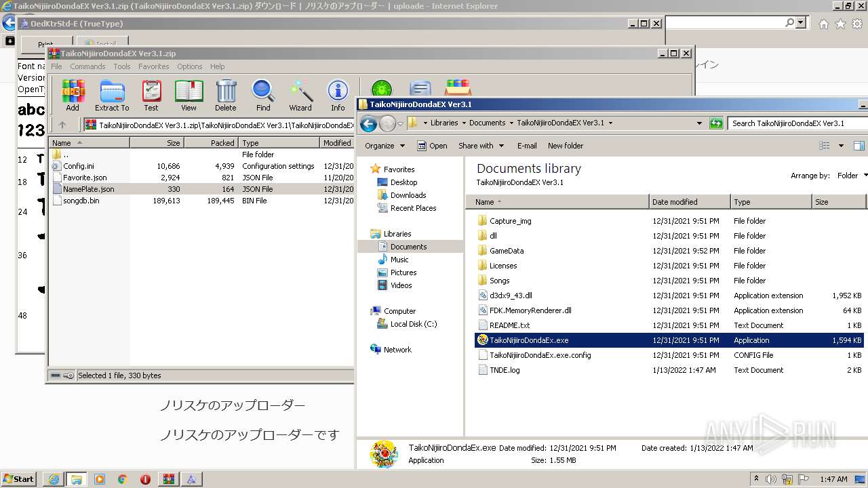868x488 pixels.
Task: Click the VirusScan bug icon in WinRAR
Action: [x=381, y=89]
